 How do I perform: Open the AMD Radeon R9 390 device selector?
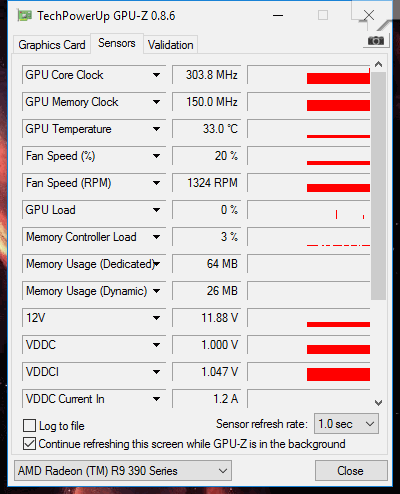pyautogui.click(x=123, y=471)
